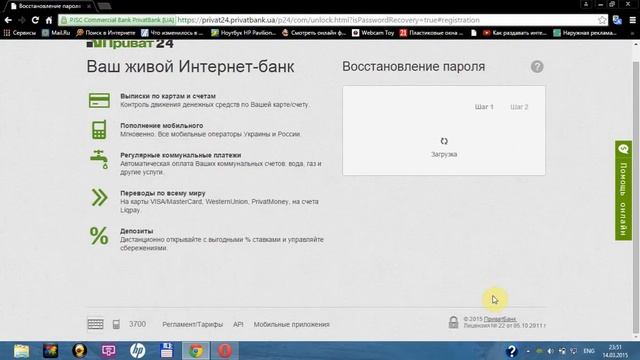Close the Восстановление пароля tab
The width and height of the screenshot is (640, 360).
tap(89, 6)
